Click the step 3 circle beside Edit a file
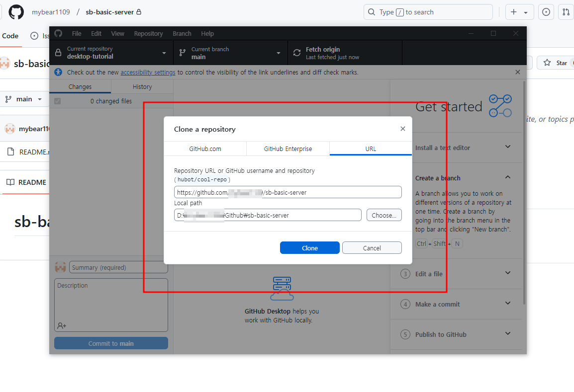The image size is (574, 392). point(405,274)
